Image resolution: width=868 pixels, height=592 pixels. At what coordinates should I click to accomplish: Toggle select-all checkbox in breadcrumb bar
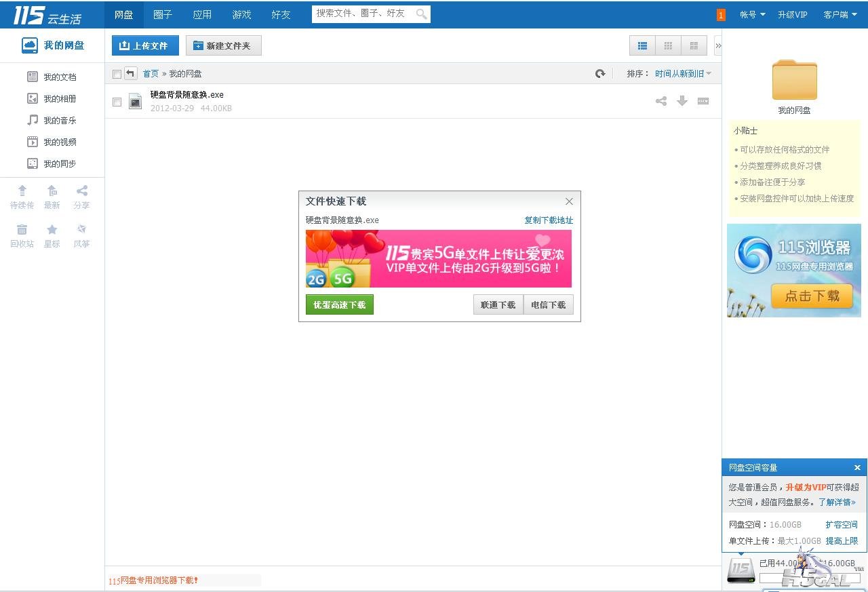pos(117,74)
